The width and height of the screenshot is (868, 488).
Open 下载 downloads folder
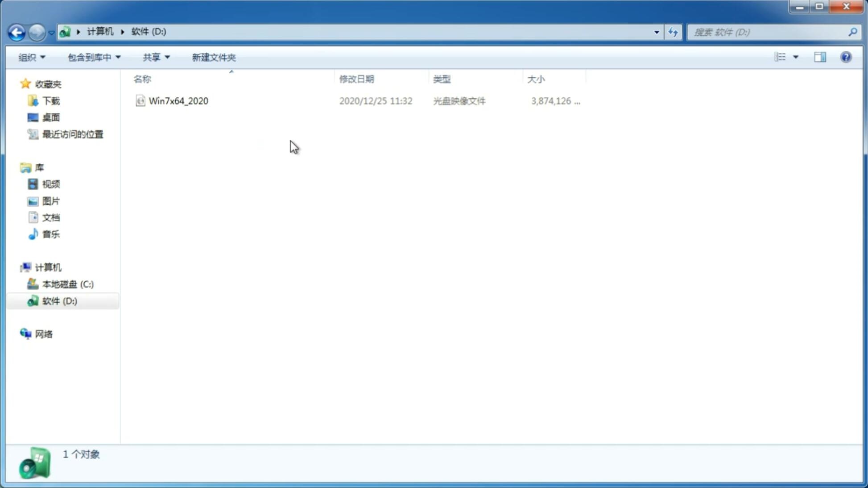point(51,100)
